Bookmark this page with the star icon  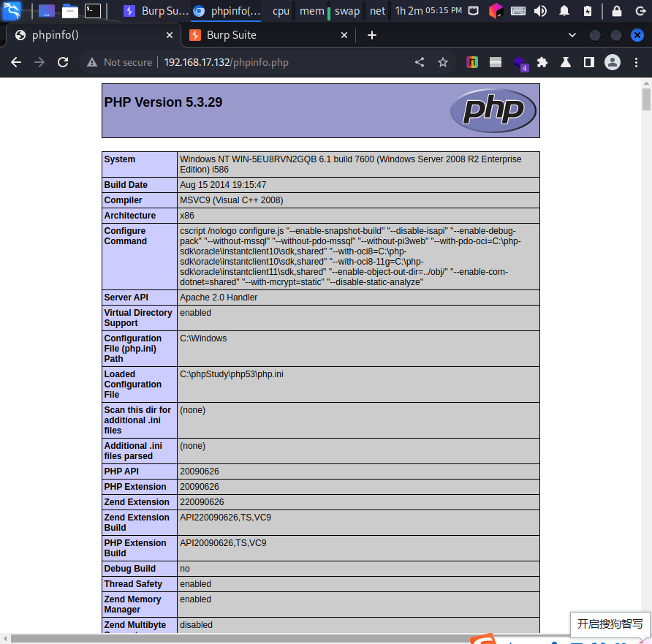443,62
